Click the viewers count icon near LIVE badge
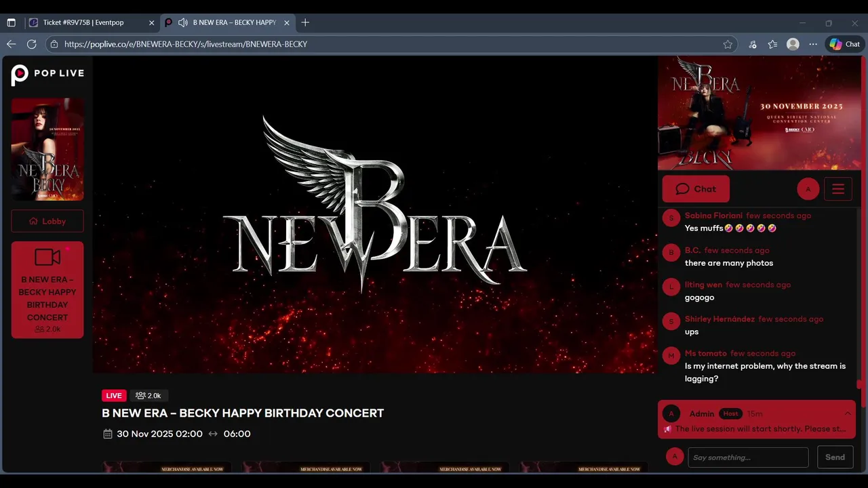868x488 pixels. click(140, 396)
